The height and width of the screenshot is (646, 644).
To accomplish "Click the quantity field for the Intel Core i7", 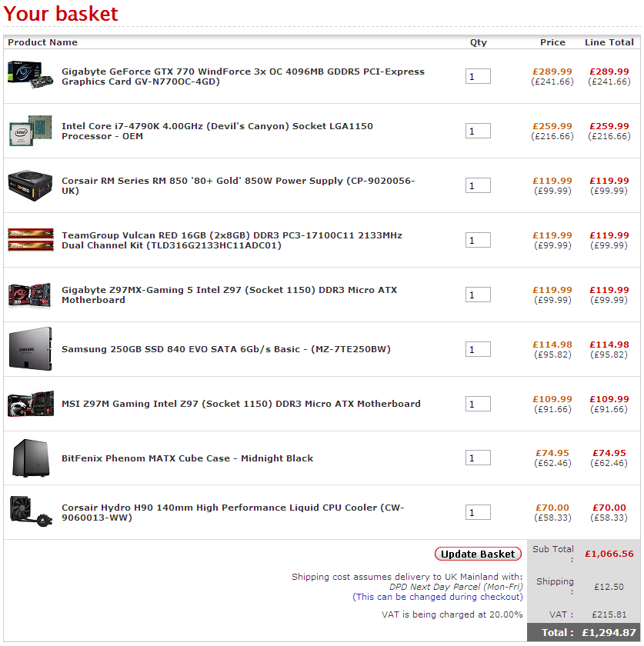I will click(478, 131).
